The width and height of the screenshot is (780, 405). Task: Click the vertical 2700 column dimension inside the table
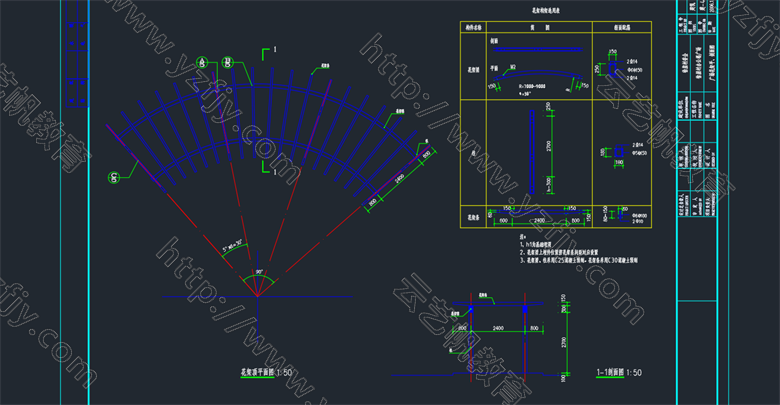click(x=549, y=146)
